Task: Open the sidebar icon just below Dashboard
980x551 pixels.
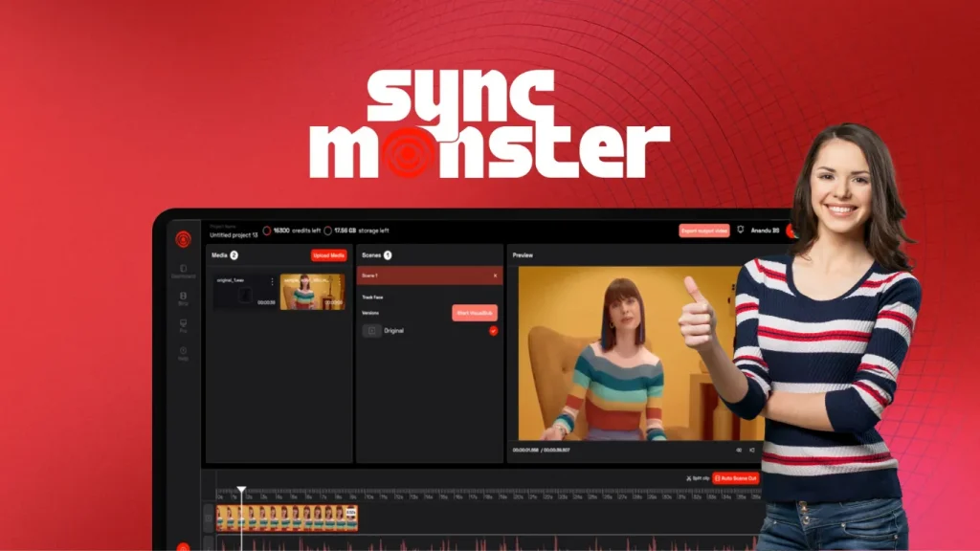Action: pyautogui.click(x=183, y=298)
